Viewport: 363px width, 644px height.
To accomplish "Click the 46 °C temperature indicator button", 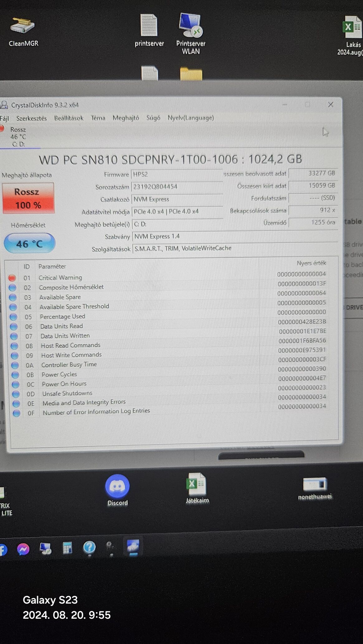I will click(x=30, y=243).
